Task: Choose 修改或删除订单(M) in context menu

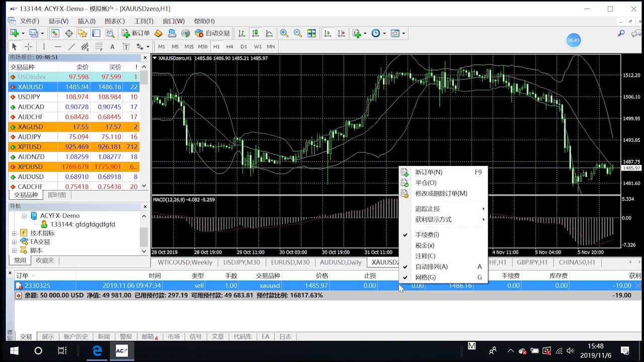Action: [x=443, y=194]
